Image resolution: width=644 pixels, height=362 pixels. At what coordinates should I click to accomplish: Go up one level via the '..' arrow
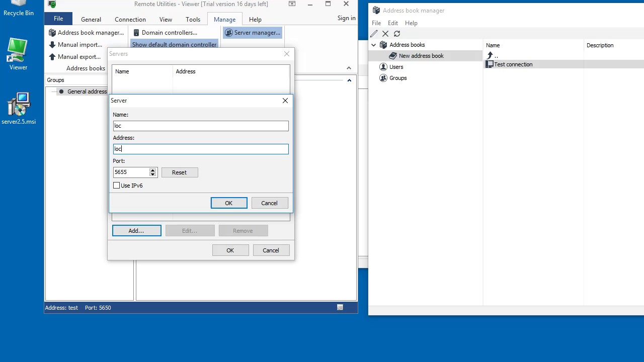[x=492, y=55]
